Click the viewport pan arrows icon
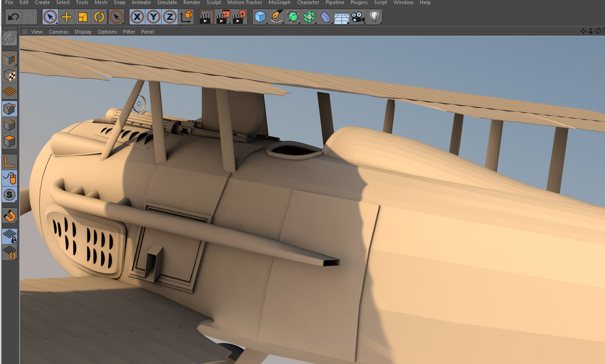 tap(583, 31)
